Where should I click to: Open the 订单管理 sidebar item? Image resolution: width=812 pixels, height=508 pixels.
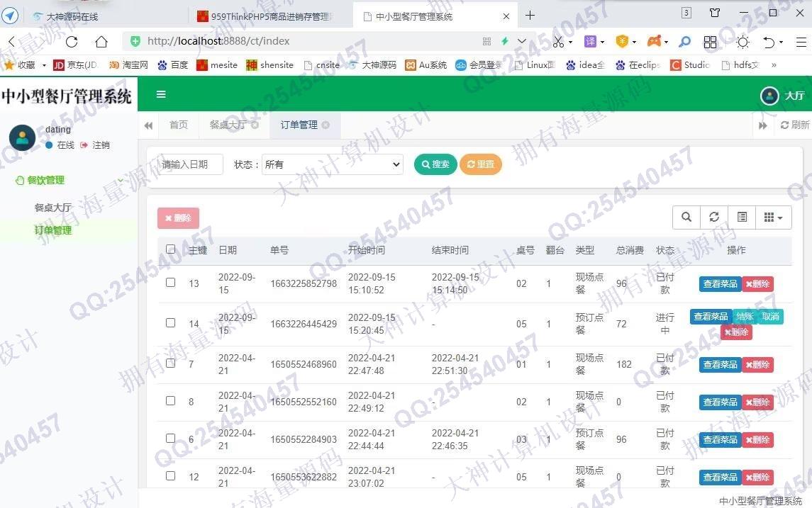point(52,230)
